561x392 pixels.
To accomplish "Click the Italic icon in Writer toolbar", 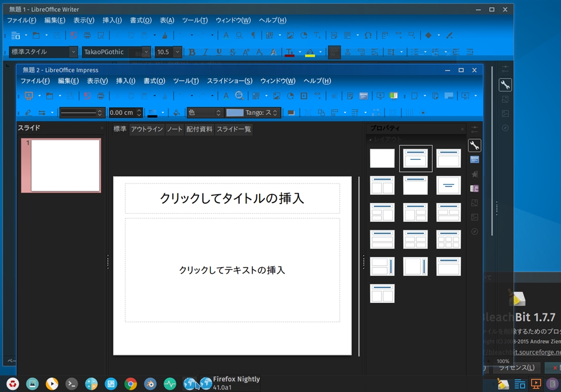I will coord(205,52).
